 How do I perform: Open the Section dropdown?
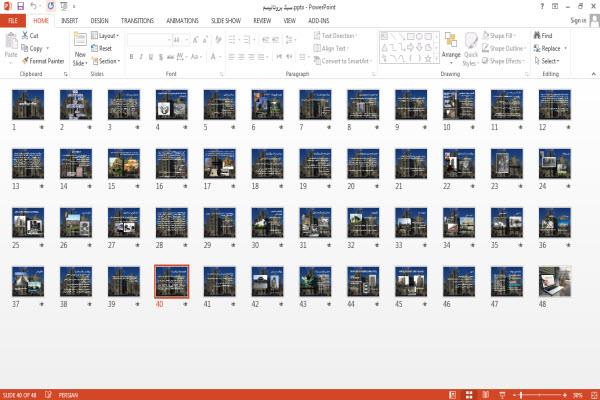tap(106, 61)
